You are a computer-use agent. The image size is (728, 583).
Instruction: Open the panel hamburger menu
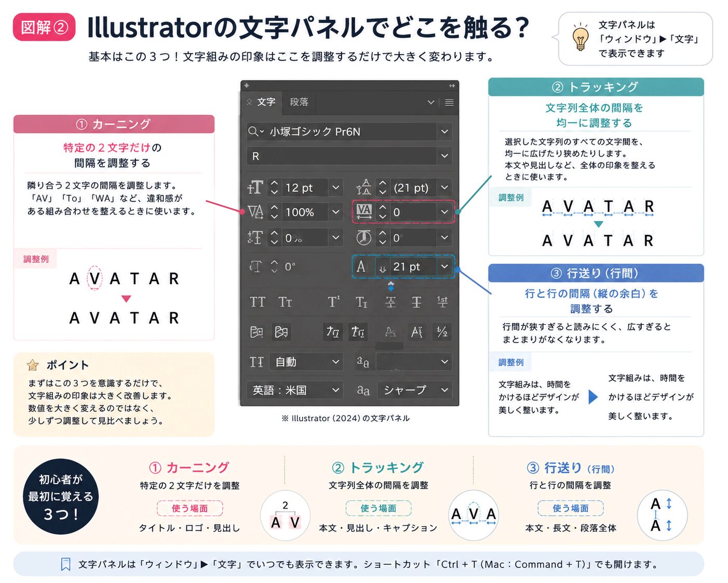click(x=449, y=102)
